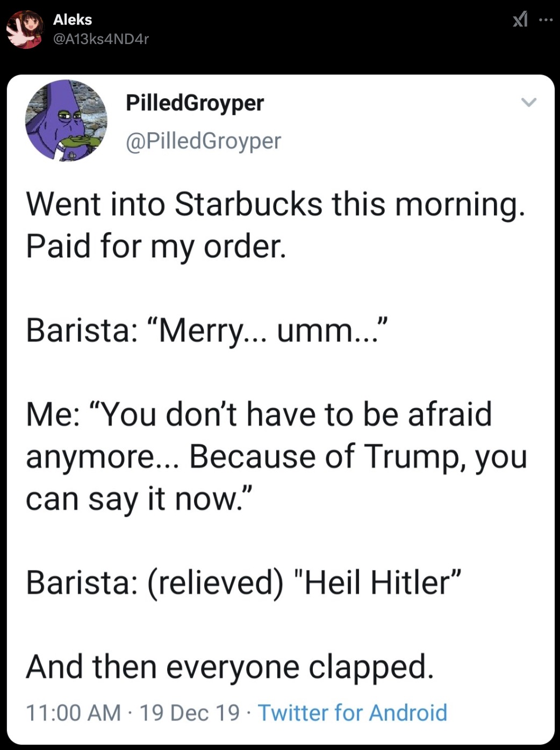Tap "You don't have to be afraid" text

[259, 414]
